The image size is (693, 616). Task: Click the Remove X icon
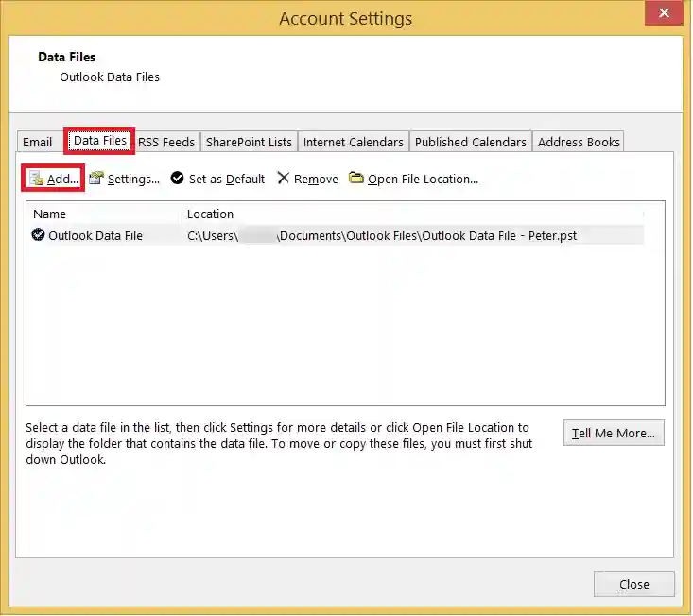[283, 178]
